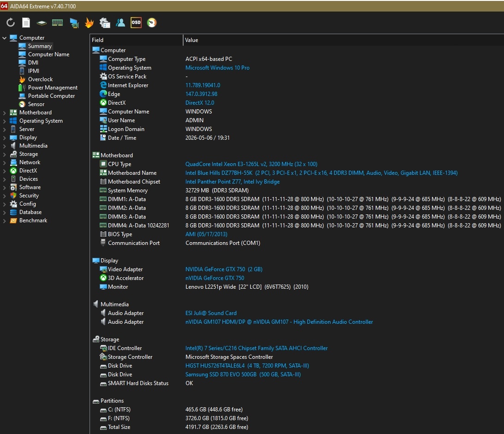Select the Communication Port field row
504x434 pixels.
[x=297, y=243]
